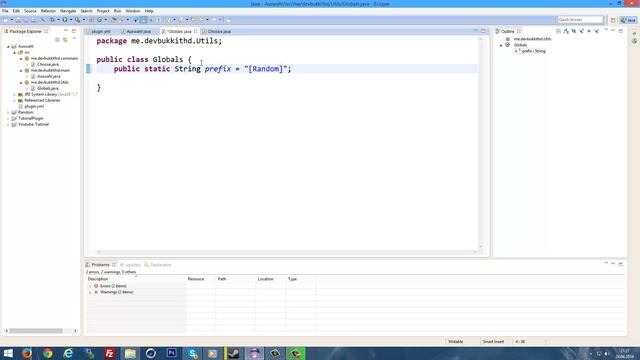Launch Chrome from the taskbar
Screen dimensions: 640x360
click(48, 353)
